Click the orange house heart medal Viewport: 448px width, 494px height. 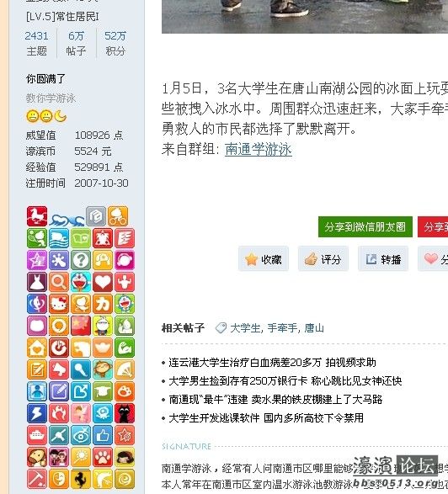coord(37,348)
